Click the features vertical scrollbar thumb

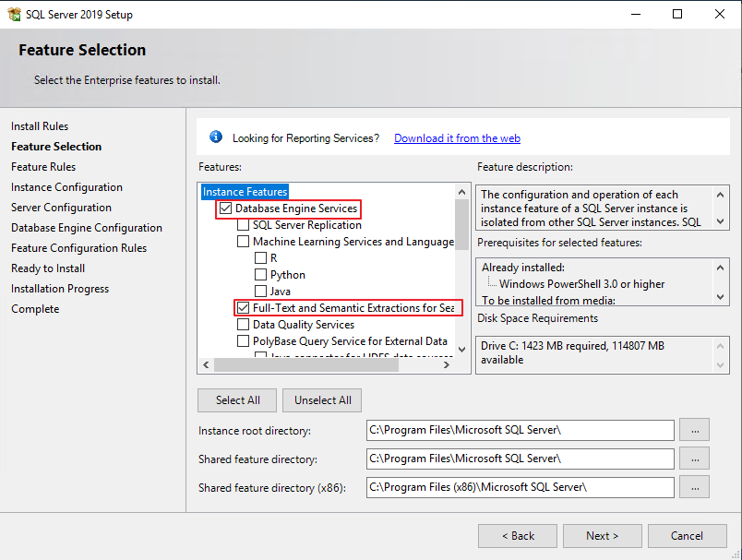pyautogui.click(x=461, y=224)
